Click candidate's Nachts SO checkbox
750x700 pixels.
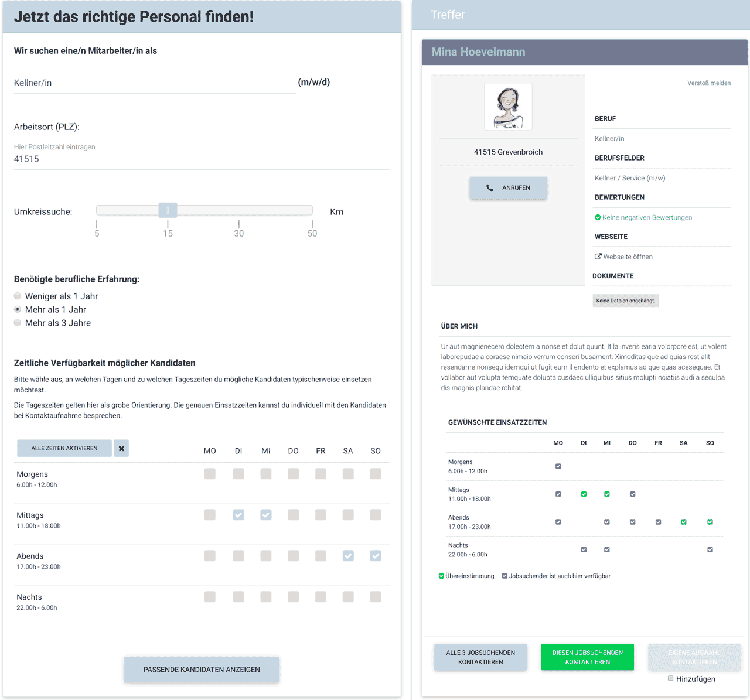[710, 550]
